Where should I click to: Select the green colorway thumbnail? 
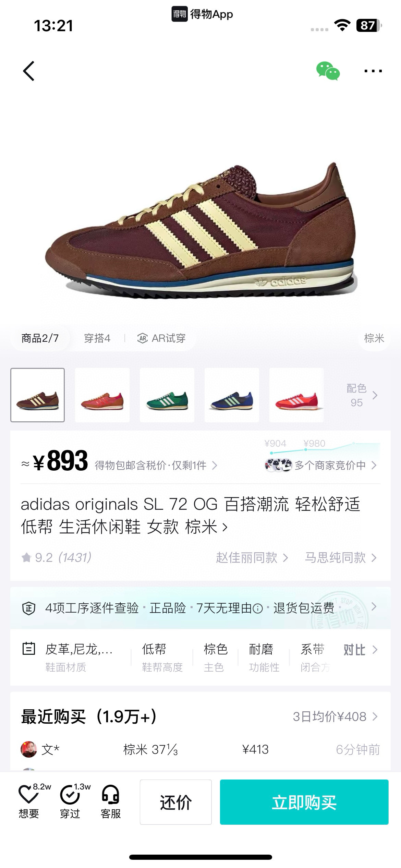167,395
